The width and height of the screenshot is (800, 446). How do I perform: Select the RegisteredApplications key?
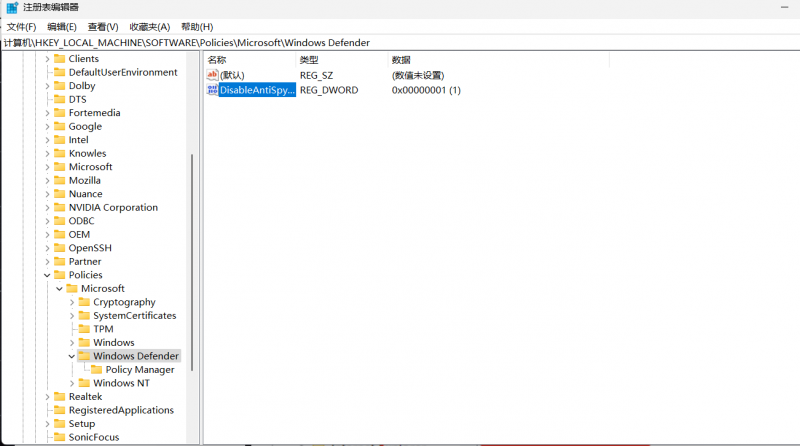(120, 410)
